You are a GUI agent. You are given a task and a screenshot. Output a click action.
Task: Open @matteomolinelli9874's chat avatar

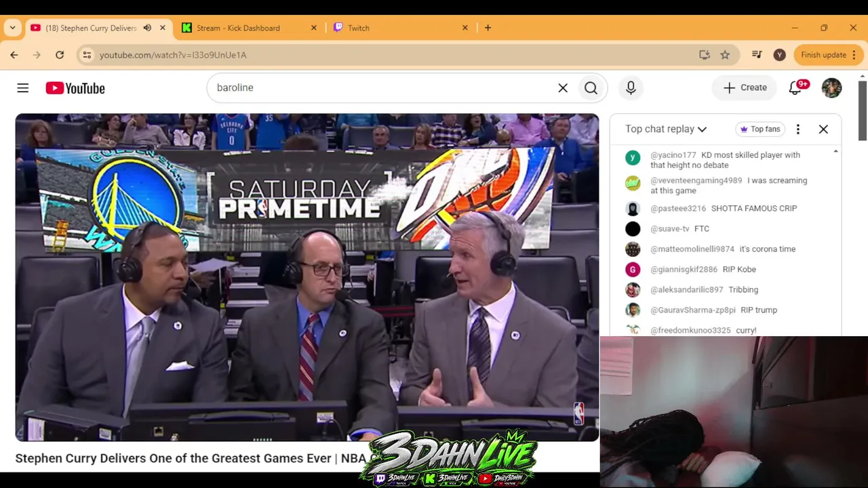click(633, 249)
